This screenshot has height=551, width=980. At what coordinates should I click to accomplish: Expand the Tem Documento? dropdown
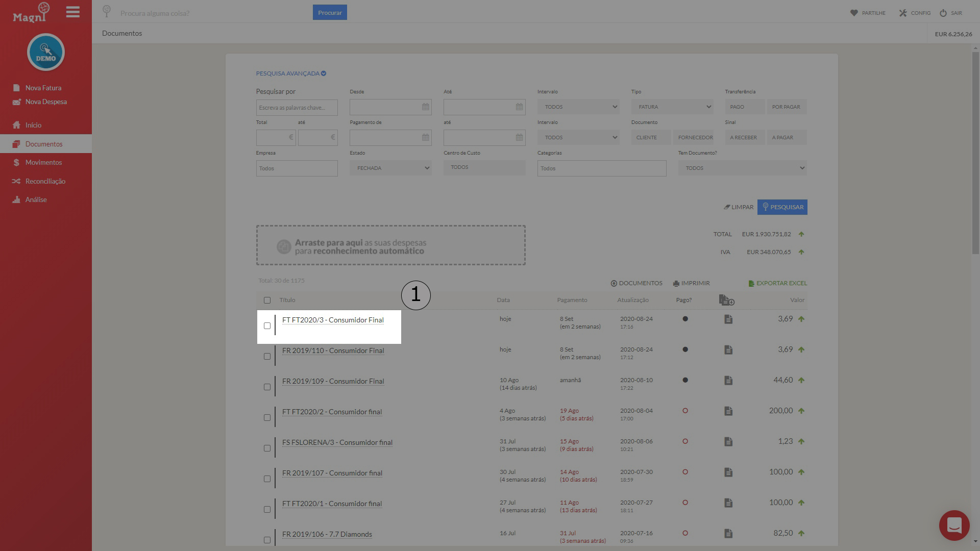click(742, 168)
